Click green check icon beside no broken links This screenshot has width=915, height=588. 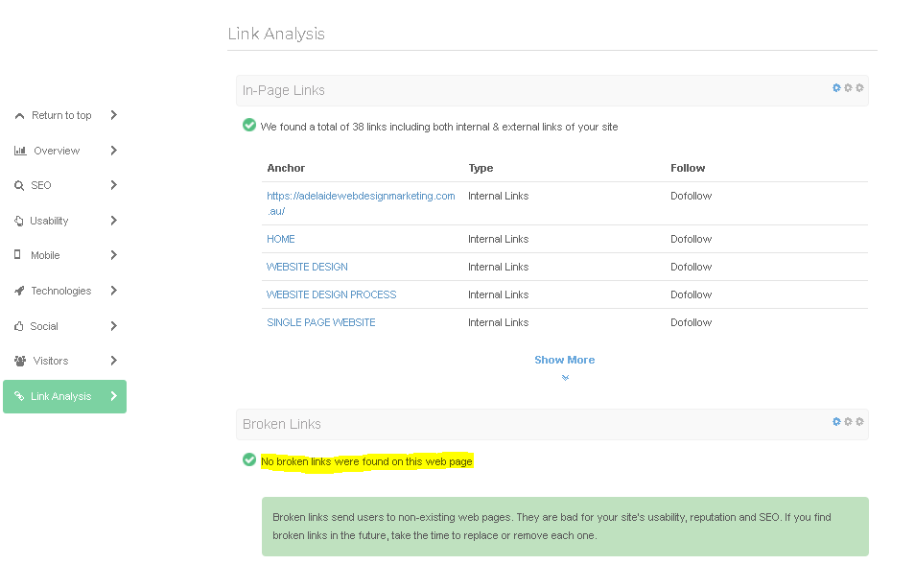click(x=249, y=459)
